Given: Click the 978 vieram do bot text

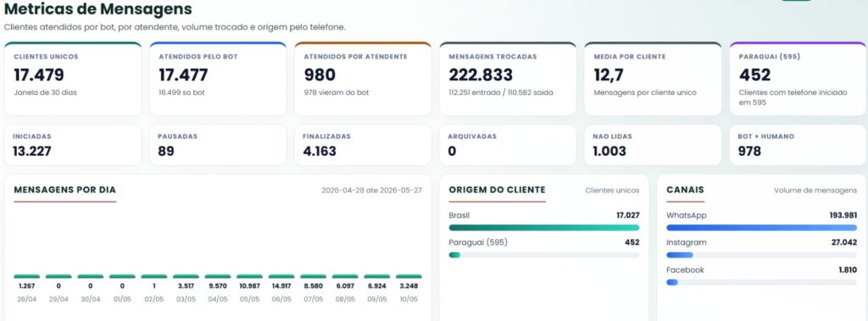Looking at the screenshot, I should pos(337,92).
